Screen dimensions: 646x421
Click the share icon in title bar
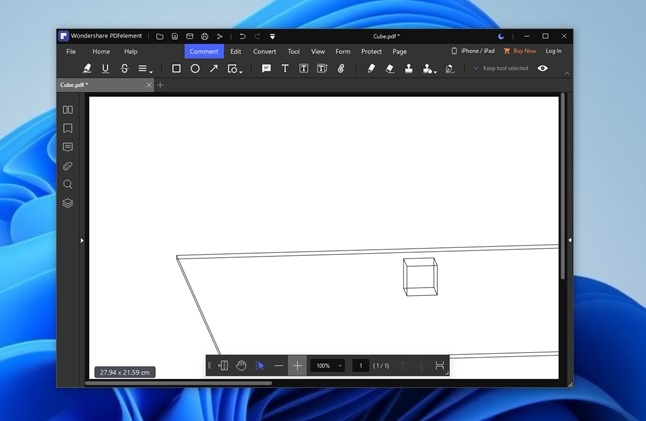pyautogui.click(x=220, y=37)
